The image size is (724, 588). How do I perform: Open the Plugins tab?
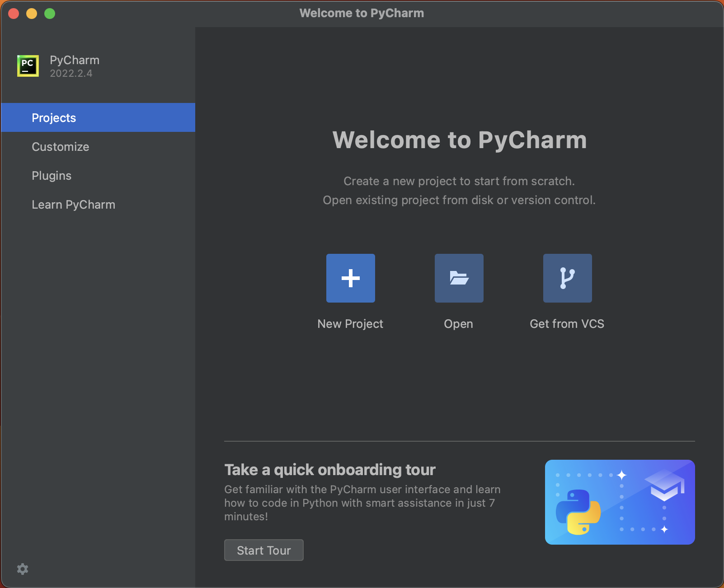(x=98, y=175)
